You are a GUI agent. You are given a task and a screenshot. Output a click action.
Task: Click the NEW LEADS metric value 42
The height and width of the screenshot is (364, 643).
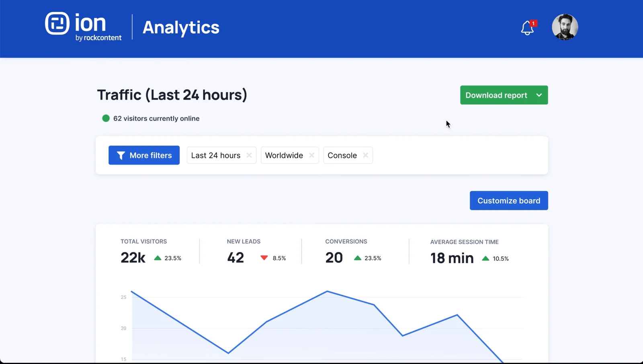coord(235,258)
